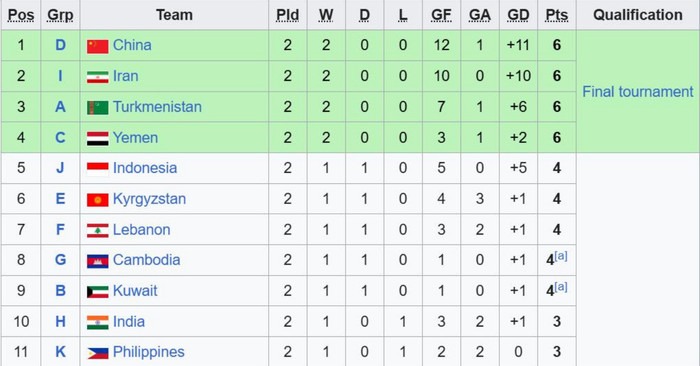This screenshot has height=366, width=700.
Task: Open the Kuwait team link
Action: 135,291
